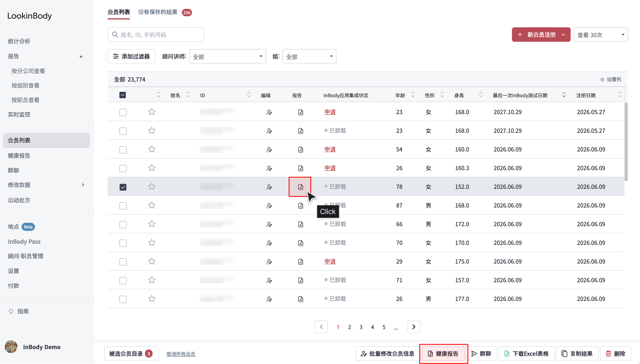Sort by 身高 column arrows
The height and width of the screenshot is (364, 640).
pos(480,95)
